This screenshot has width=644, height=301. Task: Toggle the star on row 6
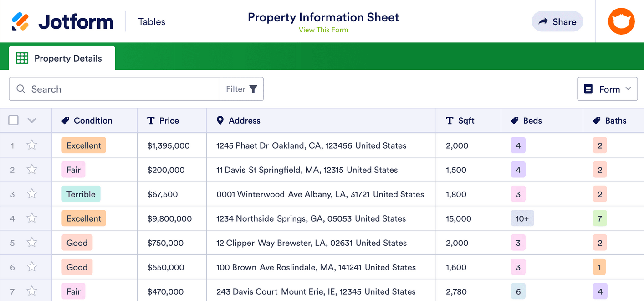pyautogui.click(x=31, y=267)
